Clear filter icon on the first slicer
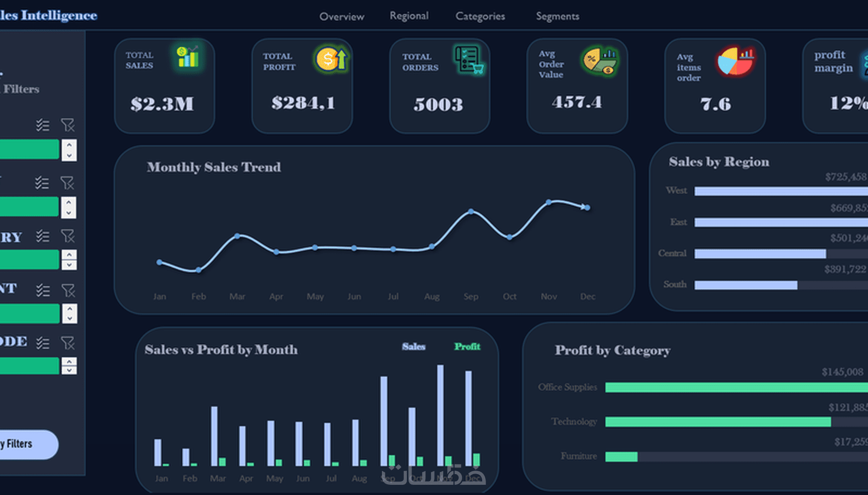The image size is (868, 495). [68, 125]
